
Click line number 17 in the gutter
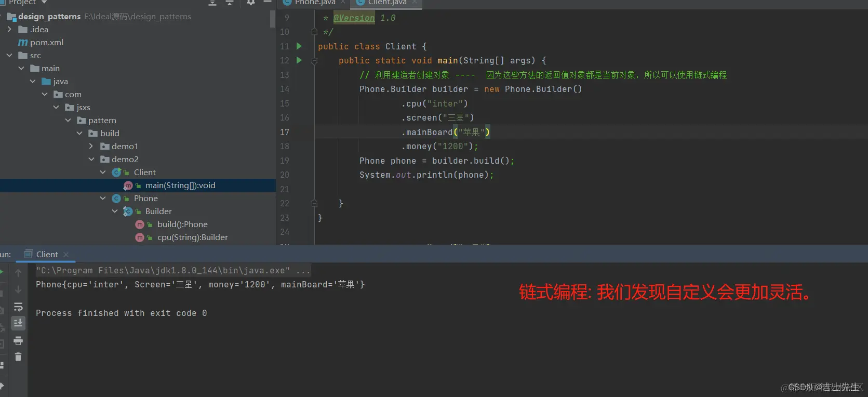point(285,133)
